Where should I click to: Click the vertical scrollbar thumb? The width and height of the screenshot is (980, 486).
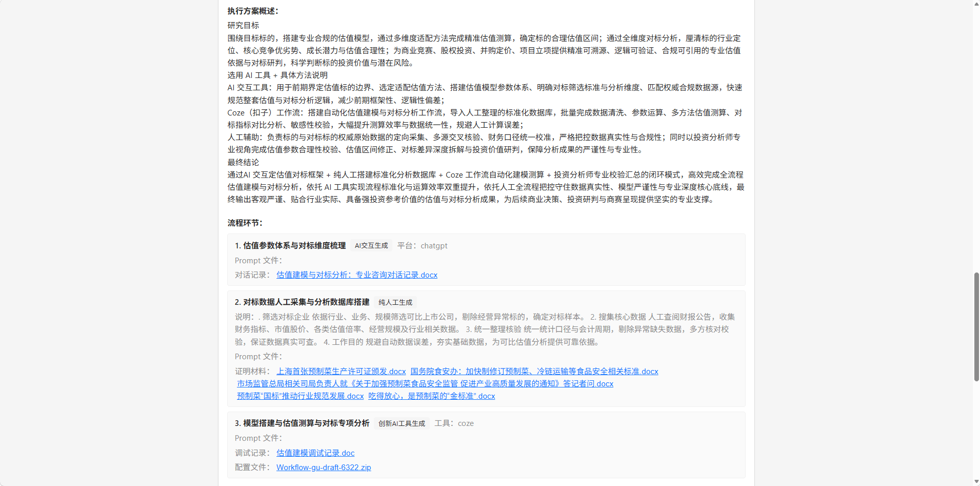click(x=976, y=327)
